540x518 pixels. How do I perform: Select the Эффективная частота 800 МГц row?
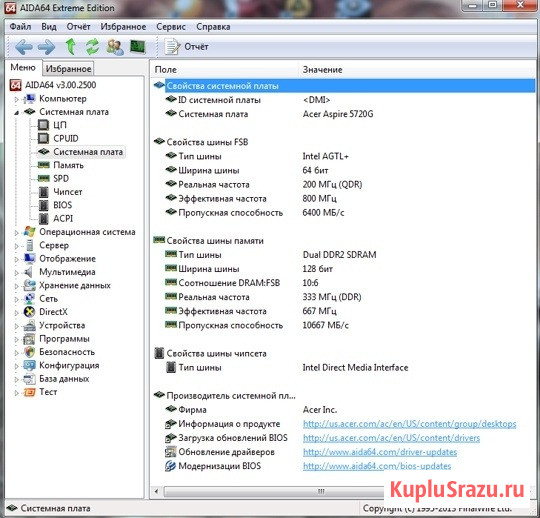344,199
